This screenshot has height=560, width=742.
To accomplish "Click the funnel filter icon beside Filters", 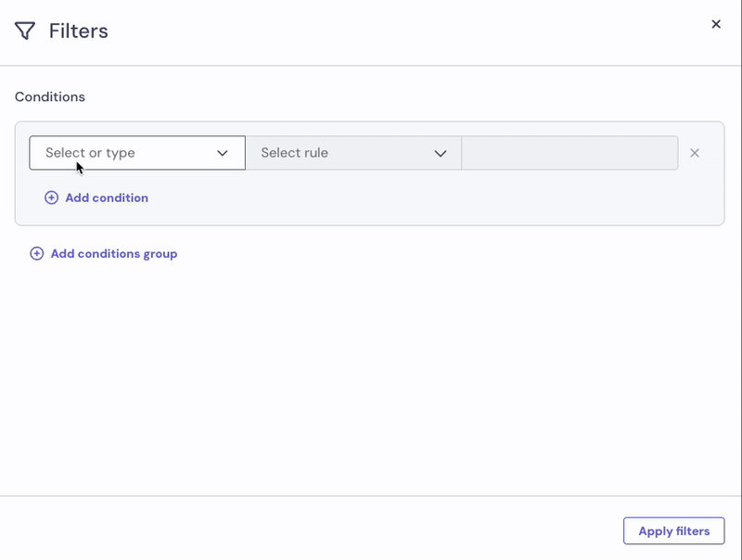I will pyautogui.click(x=25, y=31).
